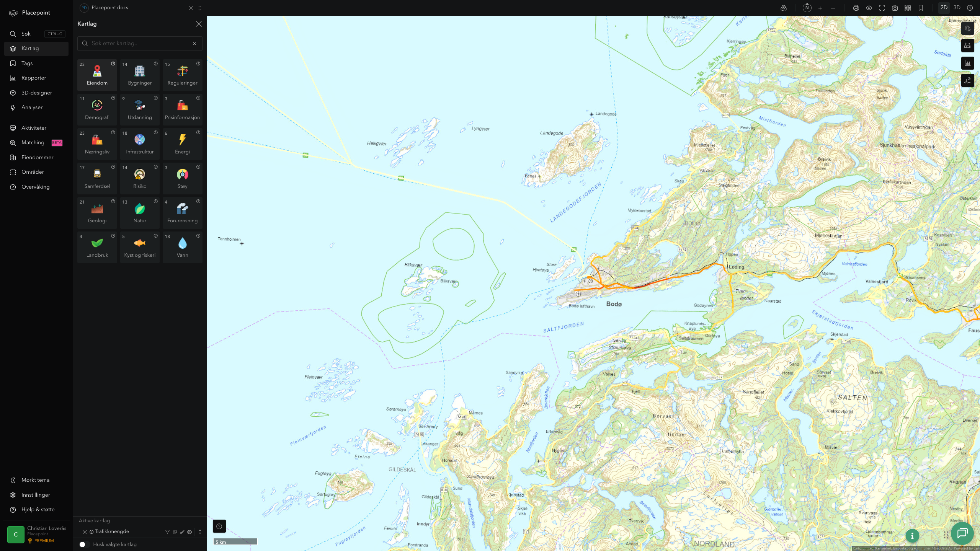Screen dimensions: 980x551
Task: Toggle the eye visibility icon in the top toolbar
Action: coord(869,8)
